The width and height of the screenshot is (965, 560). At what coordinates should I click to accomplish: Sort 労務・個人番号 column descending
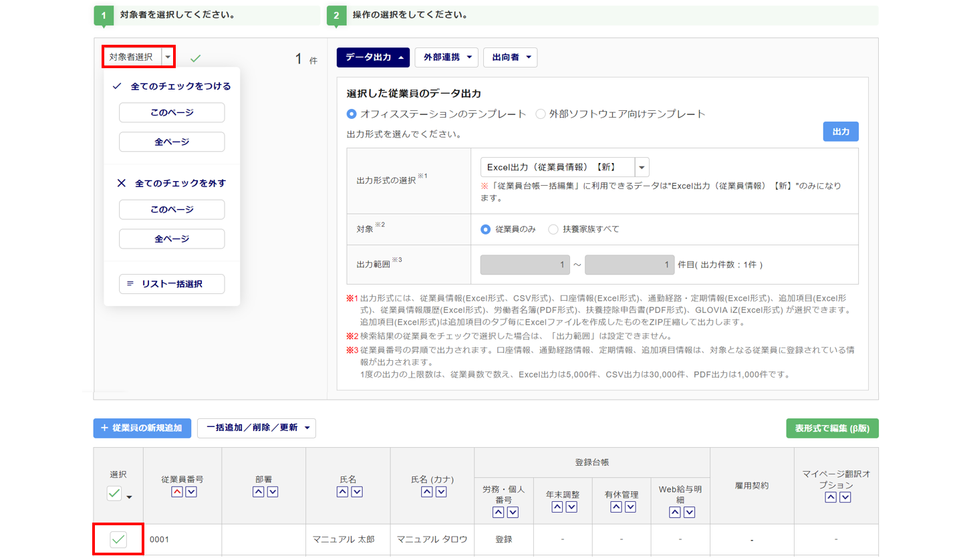513,513
